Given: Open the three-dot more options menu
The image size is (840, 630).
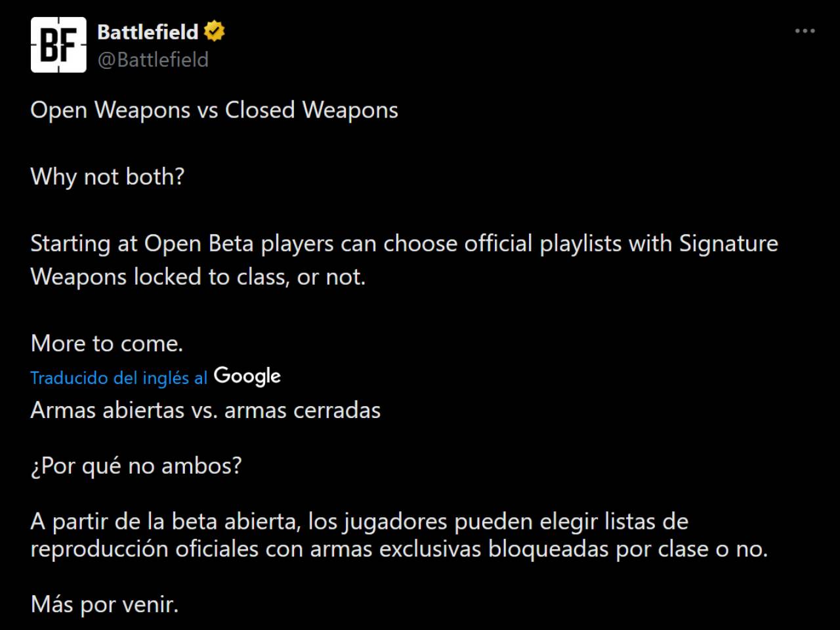Looking at the screenshot, I should pyautogui.click(x=805, y=31).
